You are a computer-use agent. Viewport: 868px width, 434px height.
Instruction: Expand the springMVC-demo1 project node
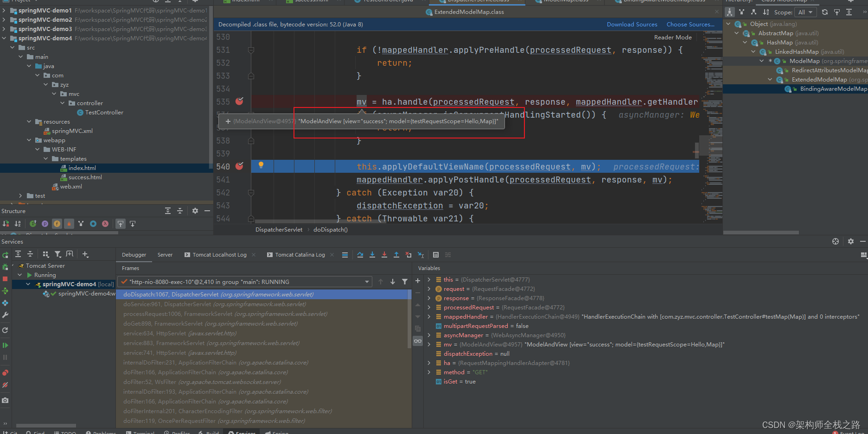(4, 10)
